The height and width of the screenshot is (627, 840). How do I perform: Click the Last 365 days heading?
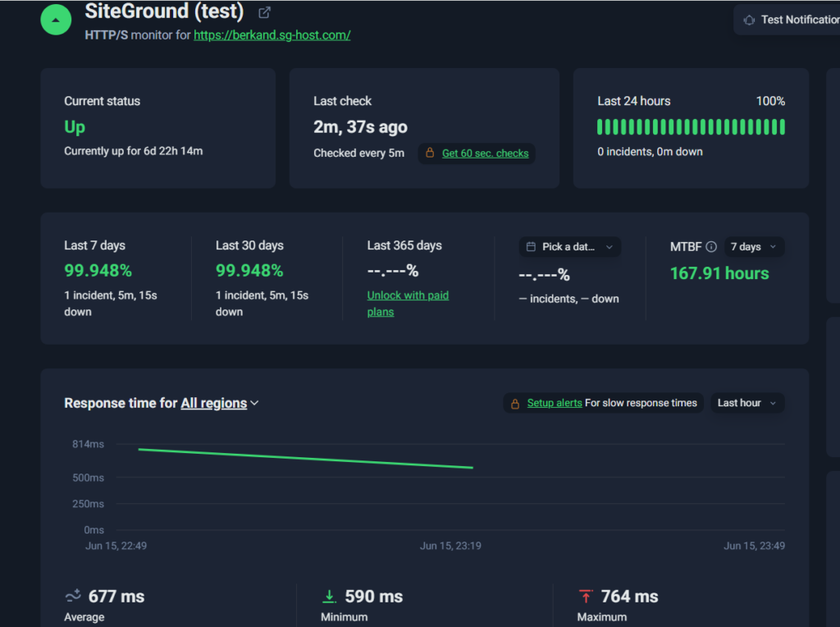point(404,245)
